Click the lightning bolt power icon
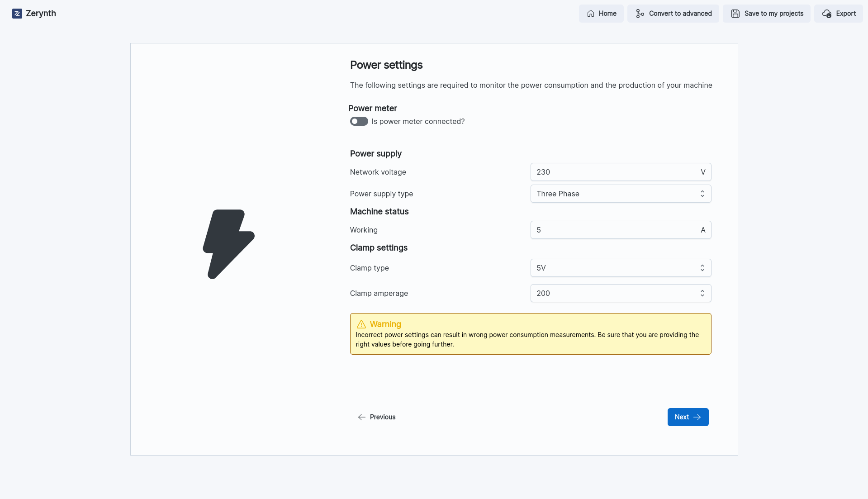868x499 pixels. (229, 244)
